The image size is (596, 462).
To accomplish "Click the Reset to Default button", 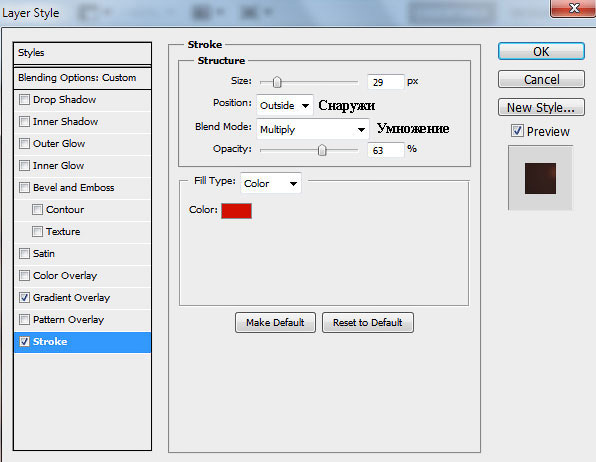I will pos(368,322).
